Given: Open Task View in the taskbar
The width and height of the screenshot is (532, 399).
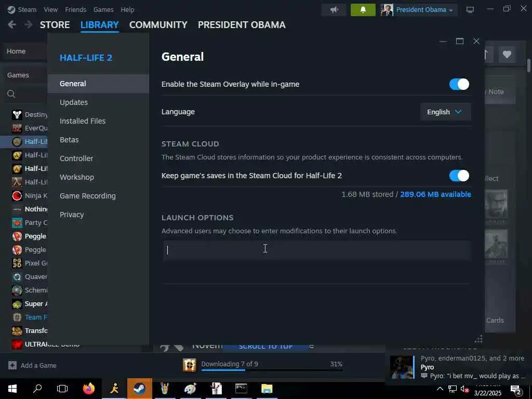Looking at the screenshot, I should pos(62,389).
